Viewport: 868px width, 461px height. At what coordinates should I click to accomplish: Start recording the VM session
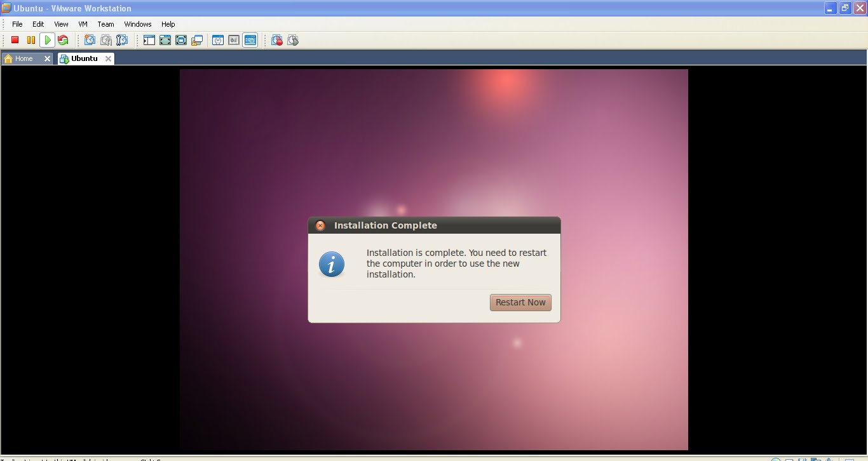pyautogui.click(x=276, y=40)
